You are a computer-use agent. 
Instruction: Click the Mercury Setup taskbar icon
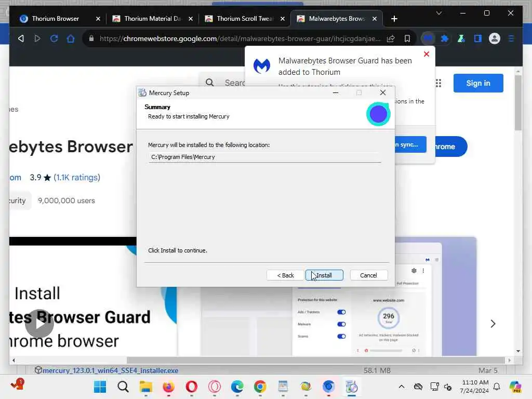pyautogui.click(x=352, y=387)
